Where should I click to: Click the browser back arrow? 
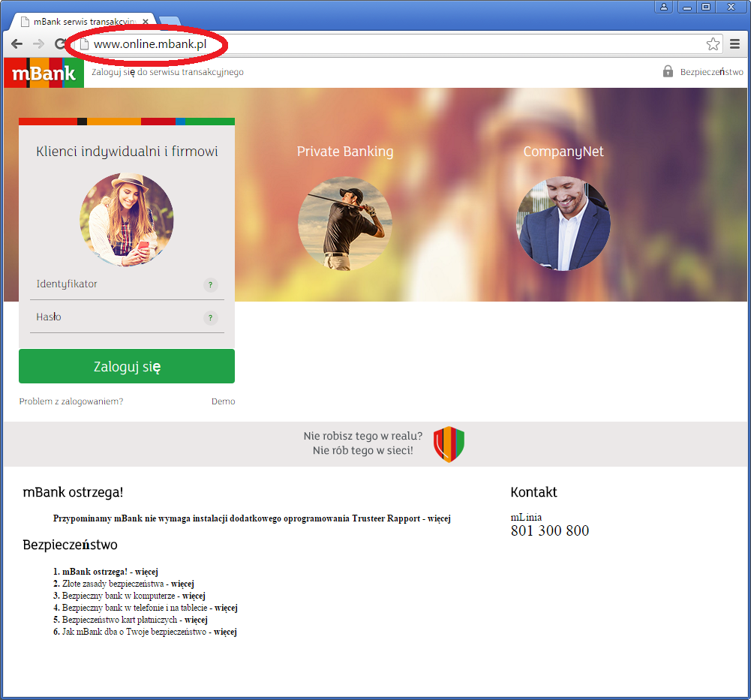point(17,44)
